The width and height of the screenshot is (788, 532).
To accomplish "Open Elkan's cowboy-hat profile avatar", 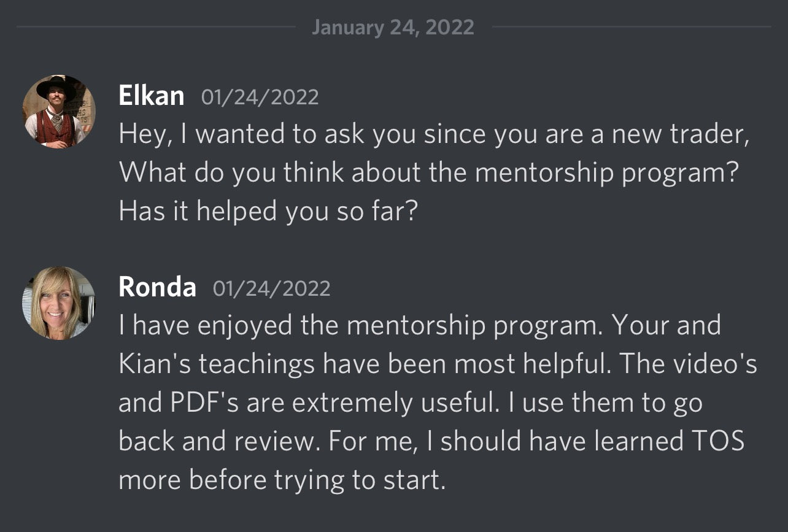I will pyautogui.click(x=59, y=111).
